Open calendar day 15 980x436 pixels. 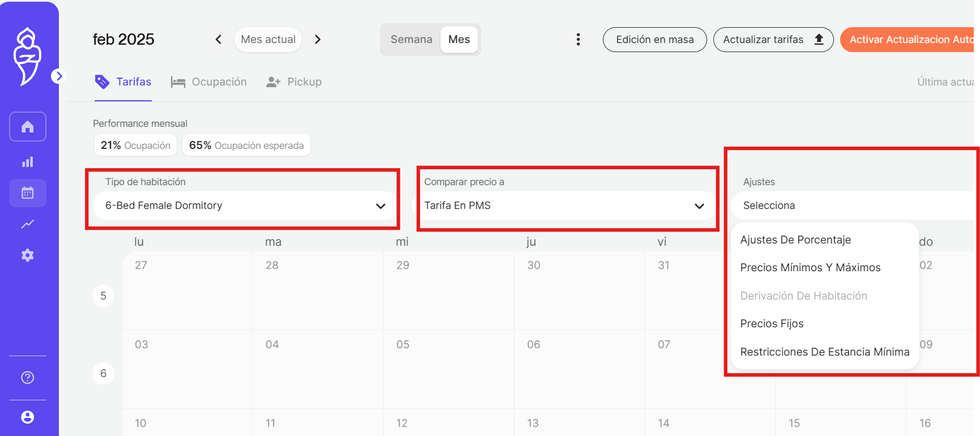tap(841, 423)
